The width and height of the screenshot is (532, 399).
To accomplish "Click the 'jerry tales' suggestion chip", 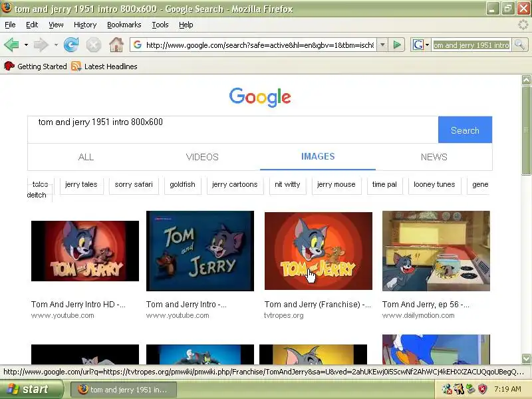I will (x=81, y=185).
